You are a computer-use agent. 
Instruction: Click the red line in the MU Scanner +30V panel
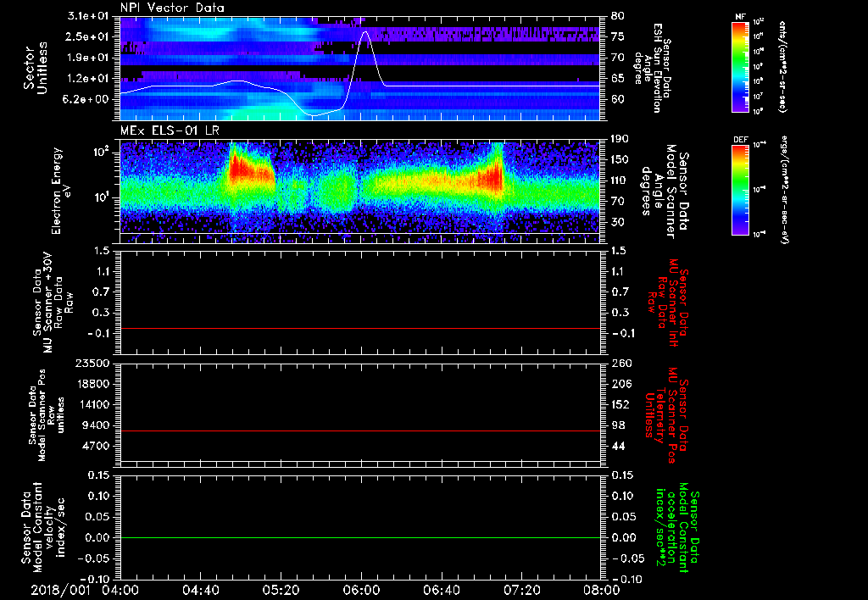360,328
